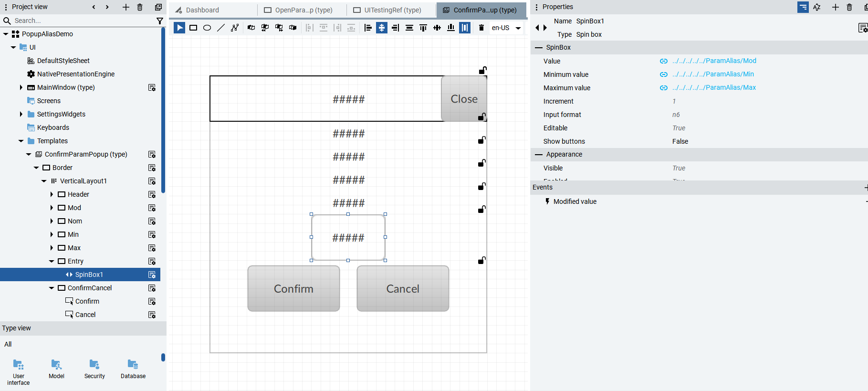This screenshot has height=391, width=868.
Task: Toggle the Visible property value True
Action: (x=679, y=168)
